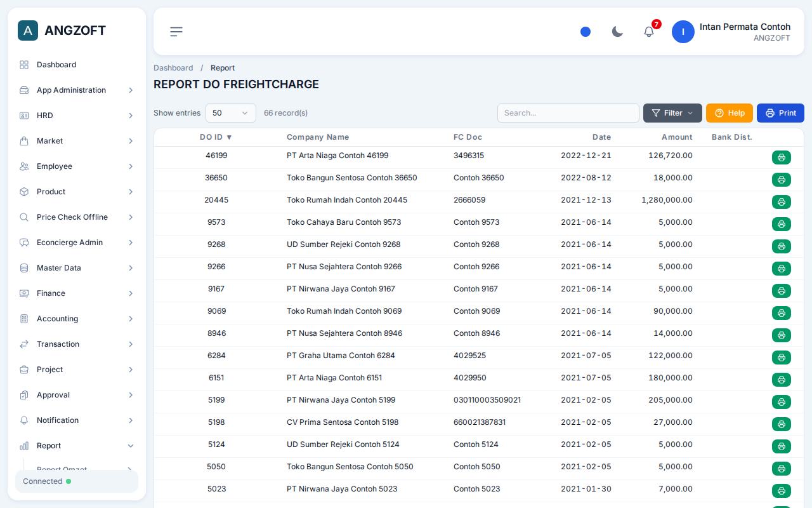Open the Dashboard sidebar item
Screen dimensions: 812x508
77,65
